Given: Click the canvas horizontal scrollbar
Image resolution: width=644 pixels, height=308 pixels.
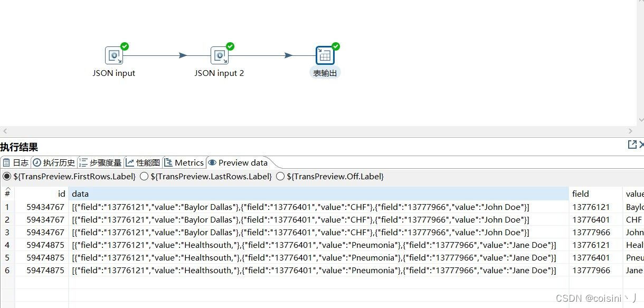Looking at the screenshot, I should [317, 131].
